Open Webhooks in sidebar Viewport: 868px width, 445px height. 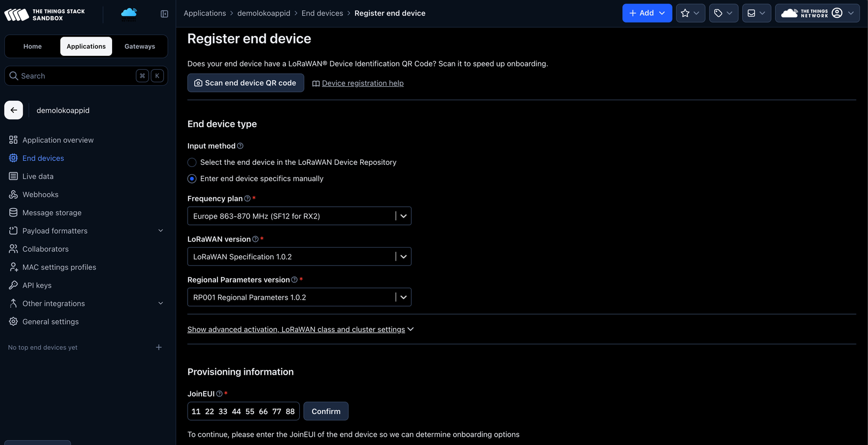coord(40,194)
